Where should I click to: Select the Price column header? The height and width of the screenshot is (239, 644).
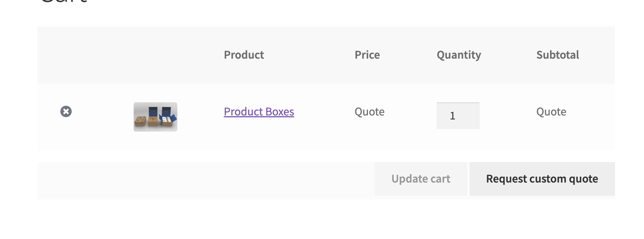pos(367,55)
